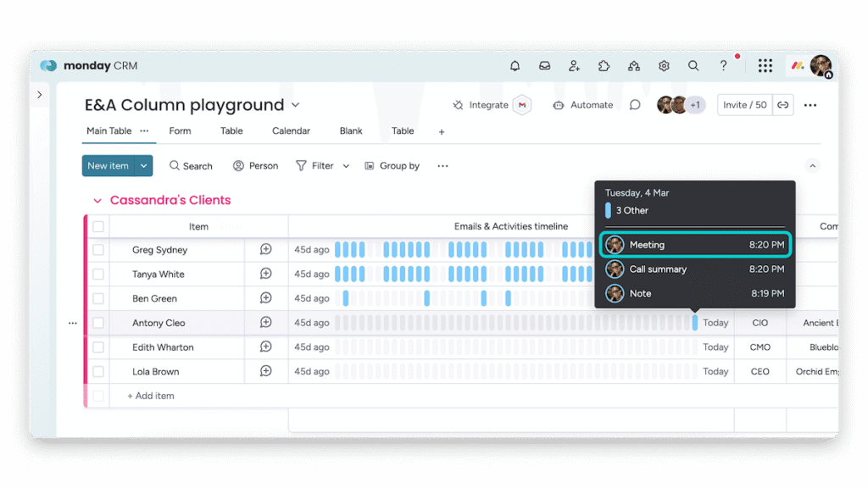
Task: Open the board title dropdown chevron
Action: [296, 105]
